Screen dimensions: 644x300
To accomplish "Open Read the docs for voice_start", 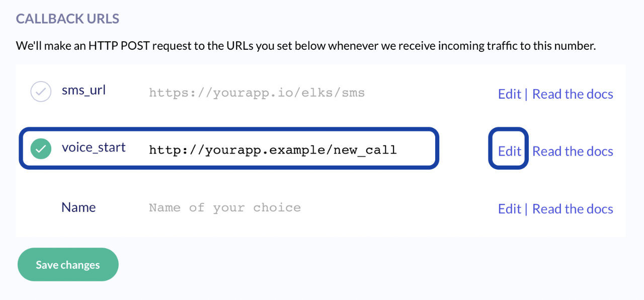I will coord(573,151).
